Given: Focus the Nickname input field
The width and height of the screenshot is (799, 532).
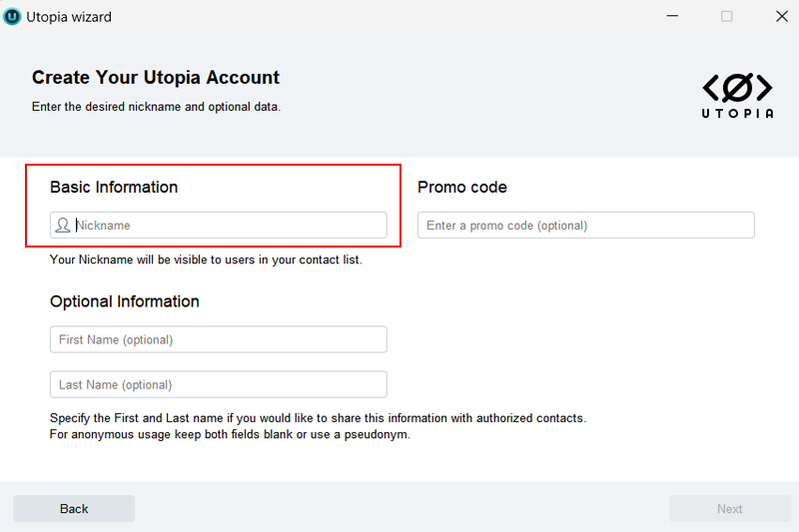Looking at the screenshot, I should [x=228, y=226].
